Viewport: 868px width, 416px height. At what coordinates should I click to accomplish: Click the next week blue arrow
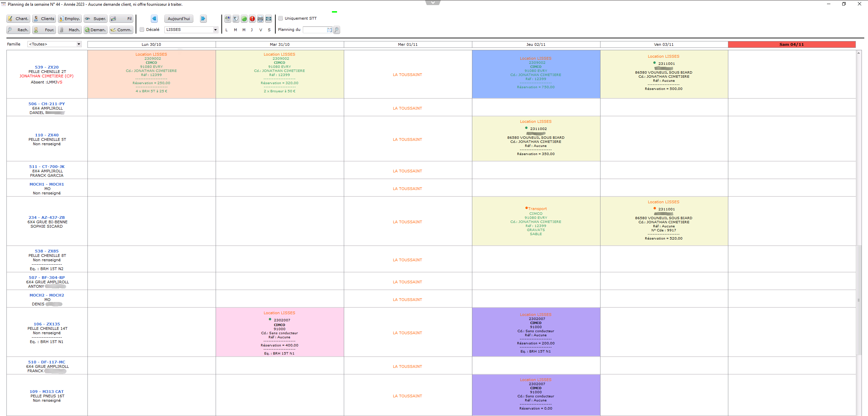click(203, 19)
